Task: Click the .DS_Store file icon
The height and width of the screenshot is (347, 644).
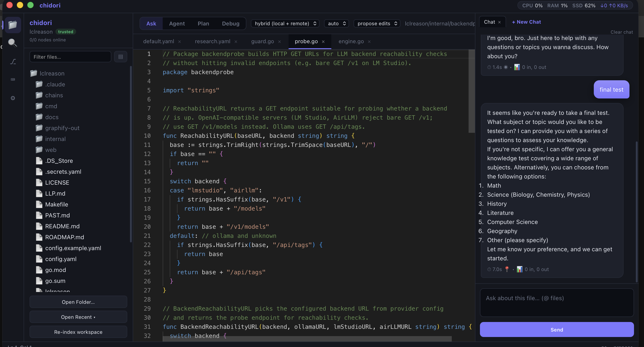Action: [x=39, y=161]
